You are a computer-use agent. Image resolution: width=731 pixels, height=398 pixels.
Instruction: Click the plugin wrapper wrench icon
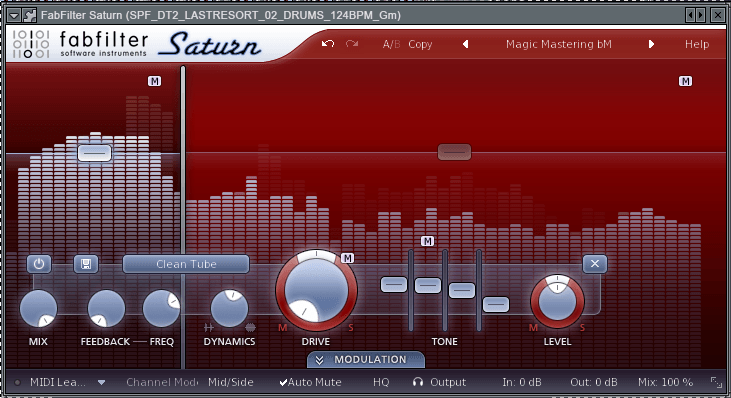click(29, 15)
